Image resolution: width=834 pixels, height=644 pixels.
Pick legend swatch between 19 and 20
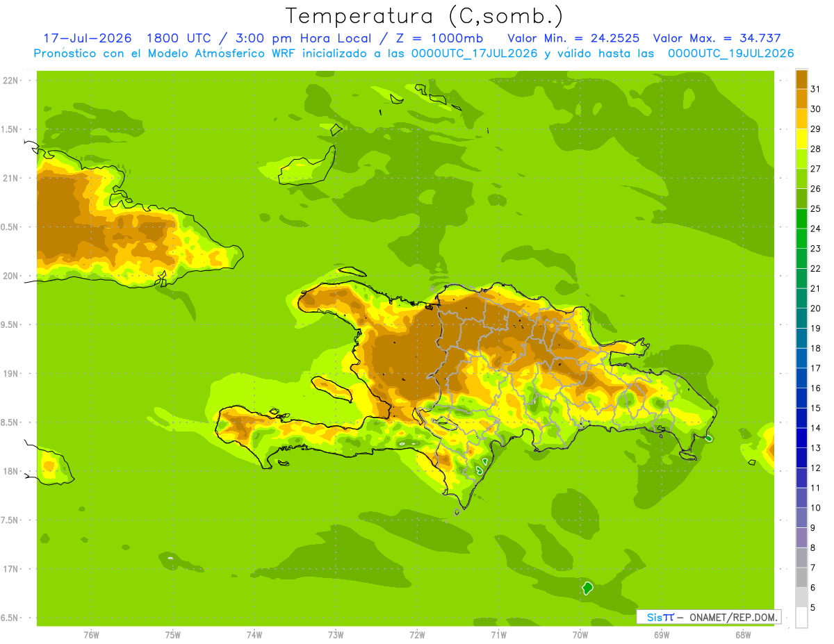pos(801,318)
